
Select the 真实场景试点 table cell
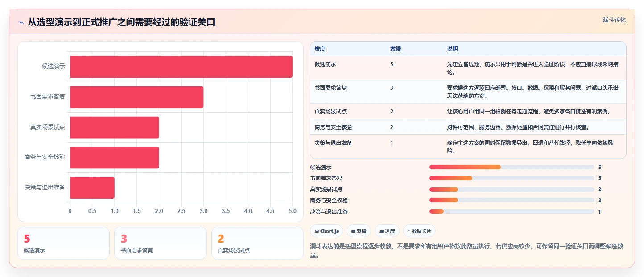(x=330, y=111)
